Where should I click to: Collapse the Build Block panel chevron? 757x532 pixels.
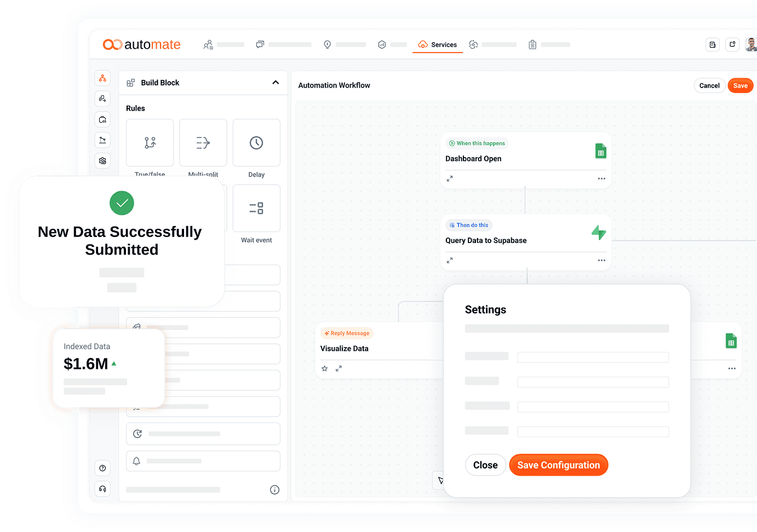pos(276,83)
